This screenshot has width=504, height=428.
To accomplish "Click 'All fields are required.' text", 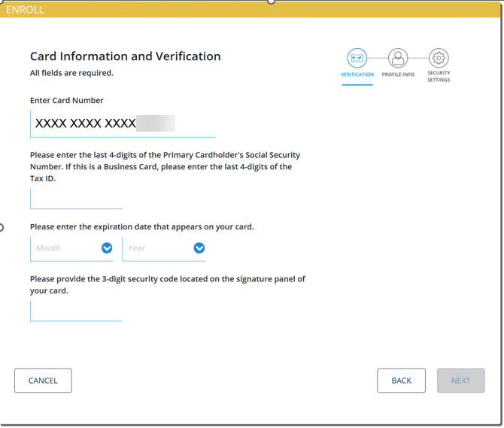I will (71, 73).
